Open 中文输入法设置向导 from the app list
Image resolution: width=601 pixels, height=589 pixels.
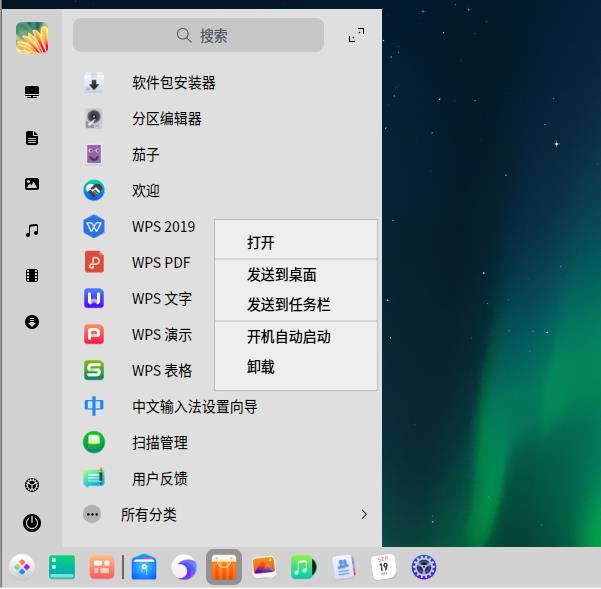[x=194, y=407]
